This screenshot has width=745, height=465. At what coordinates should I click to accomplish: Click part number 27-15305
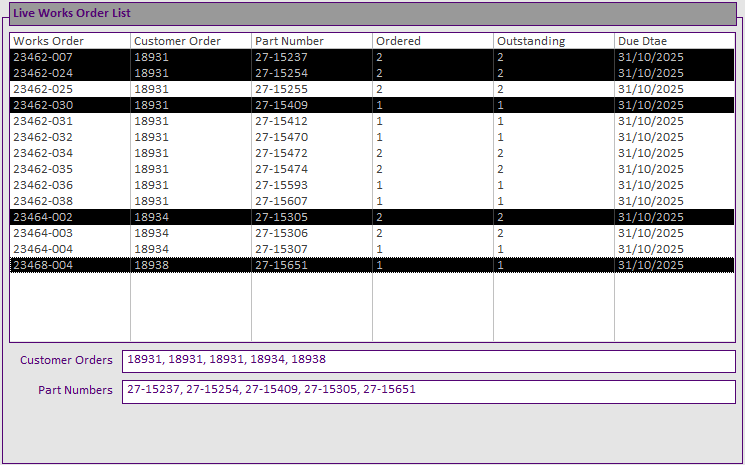(281, 217)
